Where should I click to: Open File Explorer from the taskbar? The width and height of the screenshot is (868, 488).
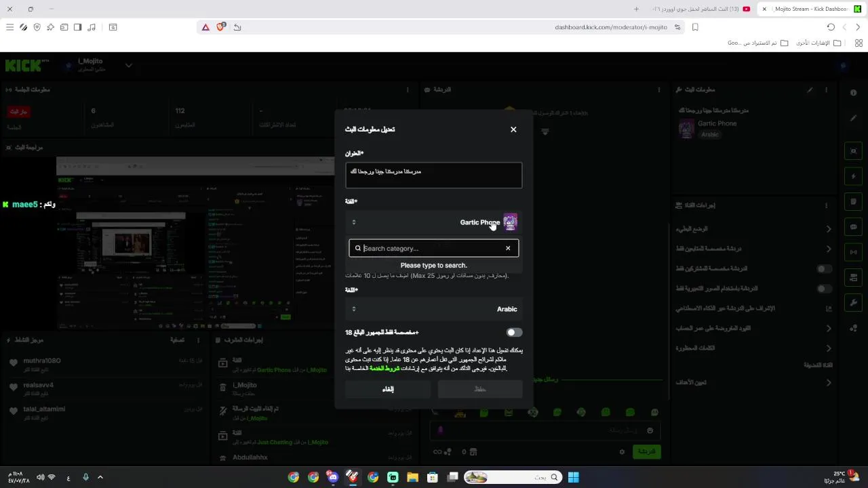412,477
